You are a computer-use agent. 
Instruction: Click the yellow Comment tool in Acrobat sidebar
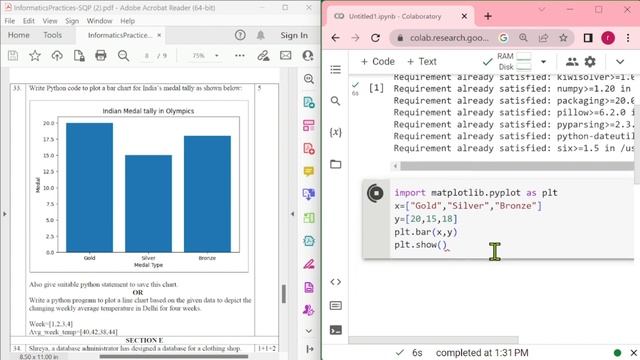coord(309,171)
